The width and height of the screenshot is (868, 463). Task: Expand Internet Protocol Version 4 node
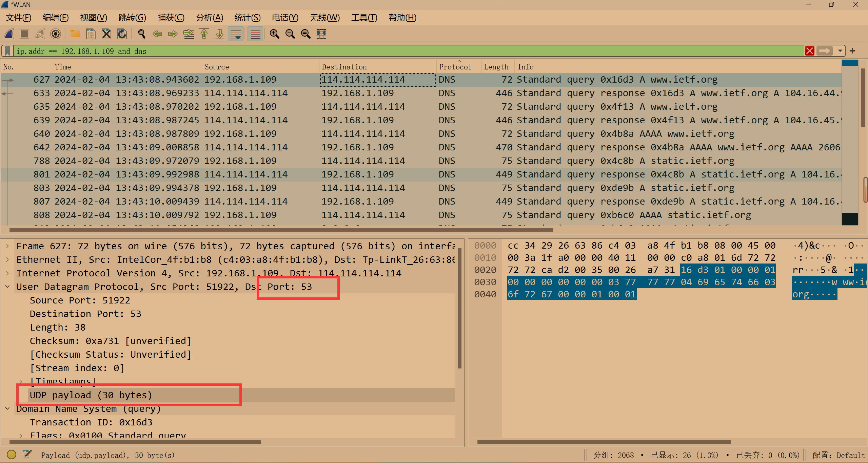click(7, 273)
